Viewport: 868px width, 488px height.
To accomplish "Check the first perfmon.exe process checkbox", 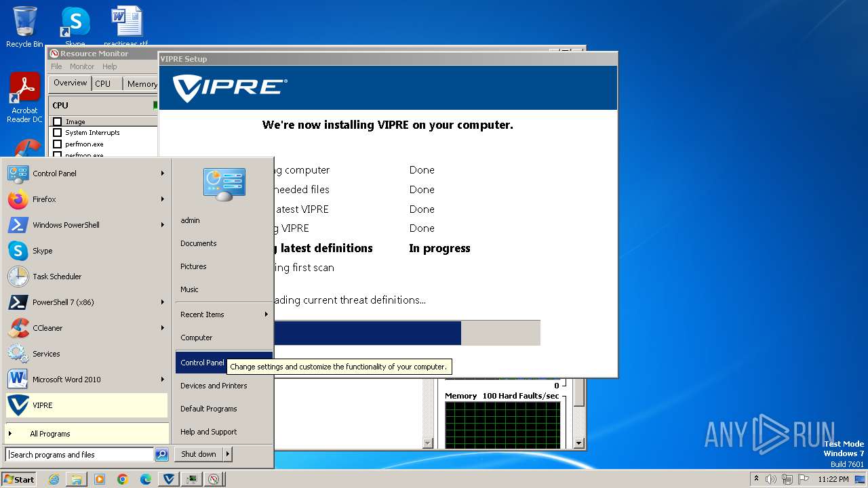I will coord(57,144).
